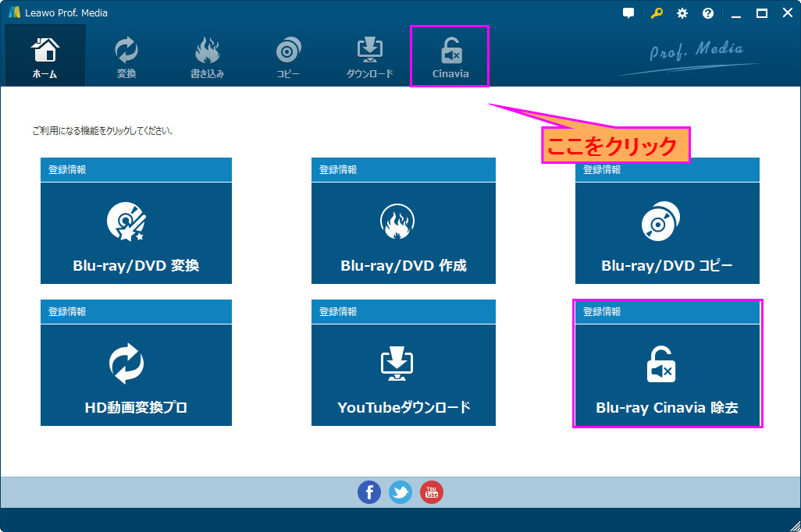801x532 pixels.
Task: Close the Leawo Prof. Media window
Action: [788, 13]
